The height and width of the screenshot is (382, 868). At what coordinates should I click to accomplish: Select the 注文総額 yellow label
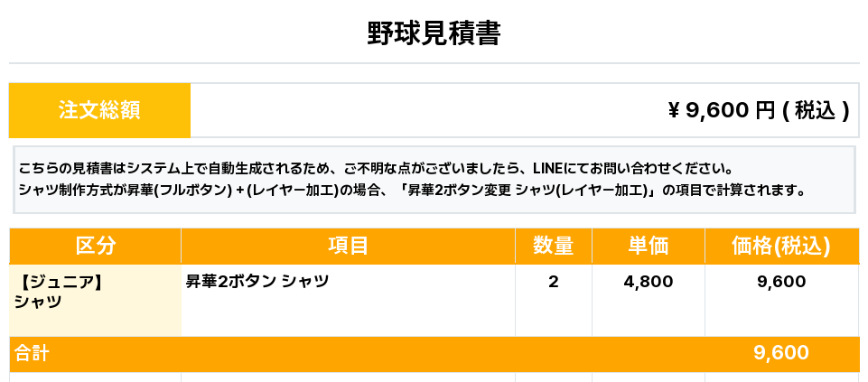coord(99,110)
